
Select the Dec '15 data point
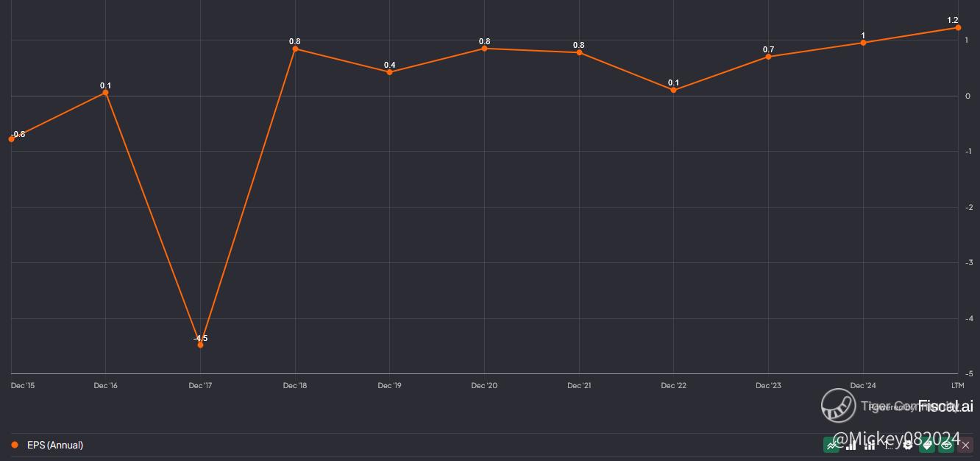(x=11, y=139)
